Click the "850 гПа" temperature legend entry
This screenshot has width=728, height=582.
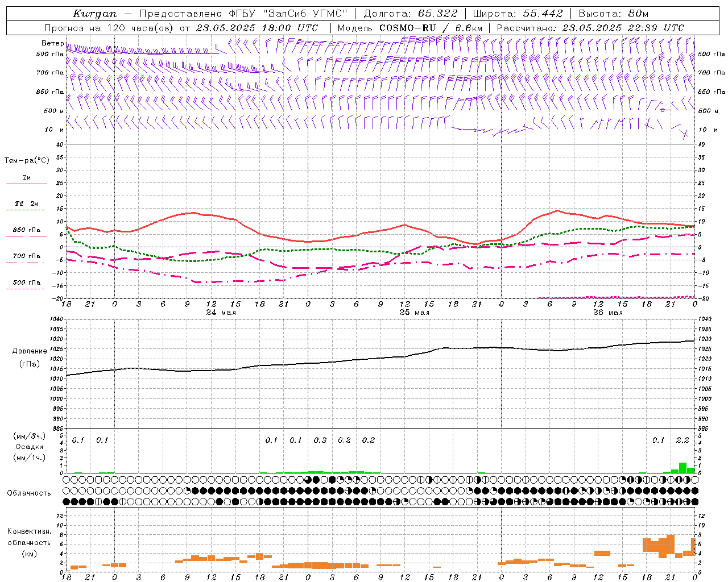[27, 230]
